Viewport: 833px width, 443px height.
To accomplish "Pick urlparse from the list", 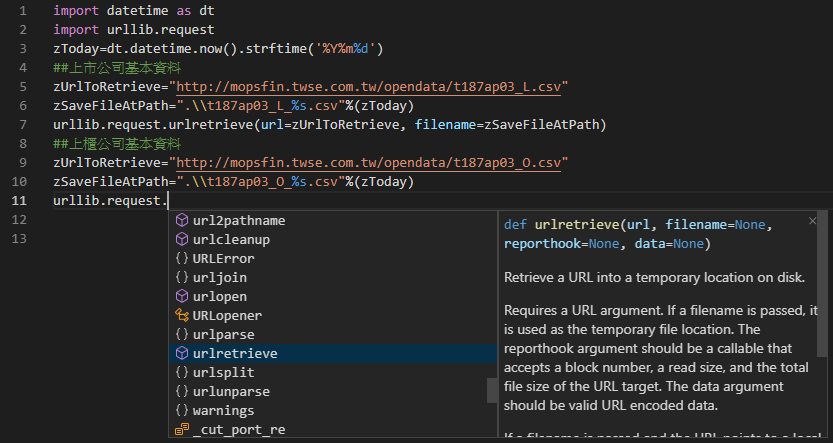I will tap(333, 335).
